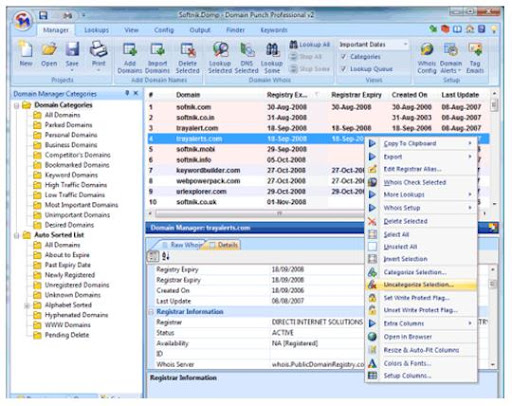This screenshot has width=512, height=406.
Task: Open Whois Config from the ribbon
Action: tap(427, 57)
